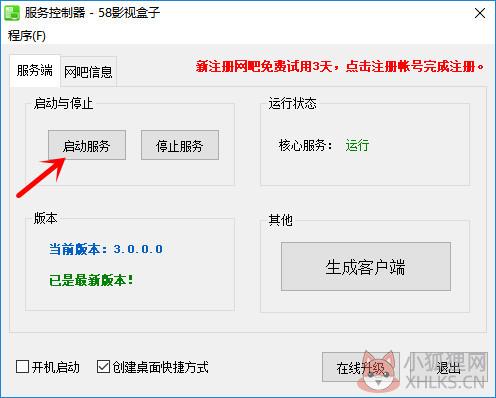The height and width of the screenshot is (398, 496).
Task: Click the 退出 button
Action: click(449, 367)
